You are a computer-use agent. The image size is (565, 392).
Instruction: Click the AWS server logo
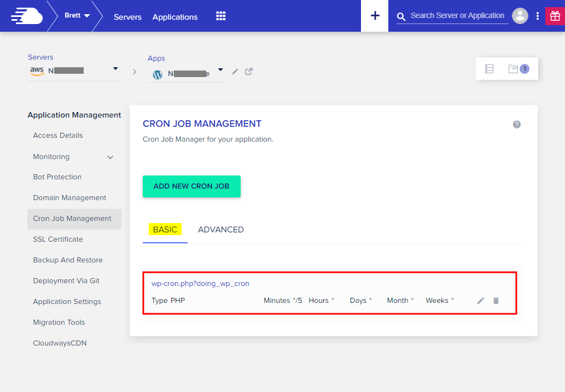37,71
